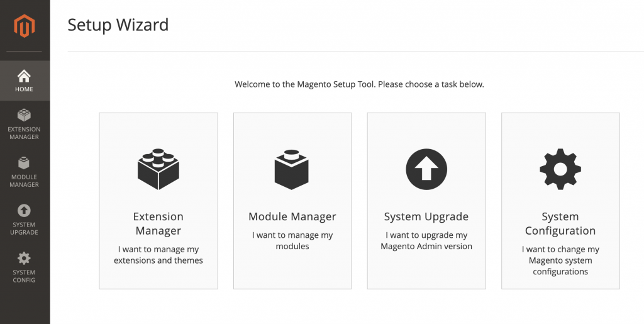Click the 'Welcome to the Magento Setup Tool' message

(359, 84)
